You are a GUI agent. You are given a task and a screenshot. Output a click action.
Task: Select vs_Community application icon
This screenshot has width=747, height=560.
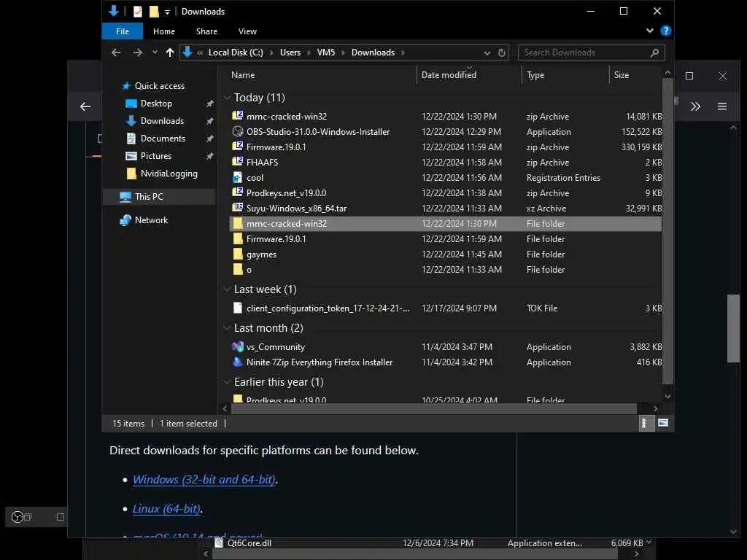237,346
